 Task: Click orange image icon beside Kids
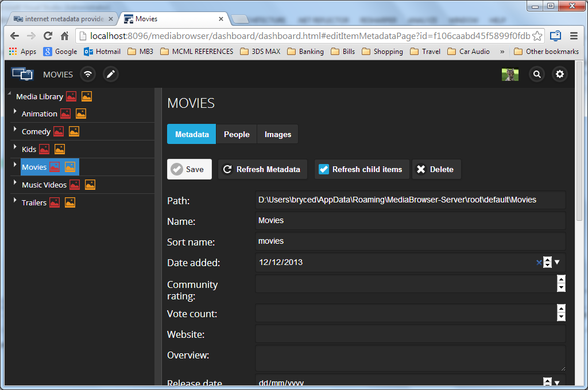(60, 149)
